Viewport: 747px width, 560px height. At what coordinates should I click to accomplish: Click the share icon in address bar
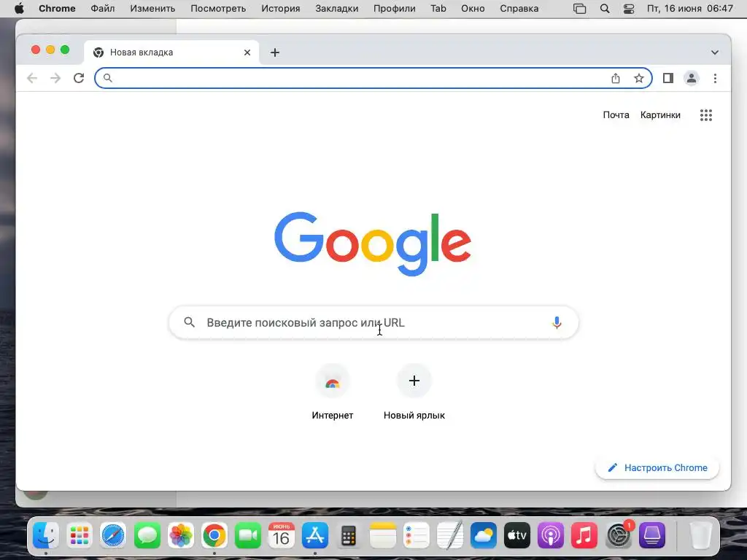(616, 78)
